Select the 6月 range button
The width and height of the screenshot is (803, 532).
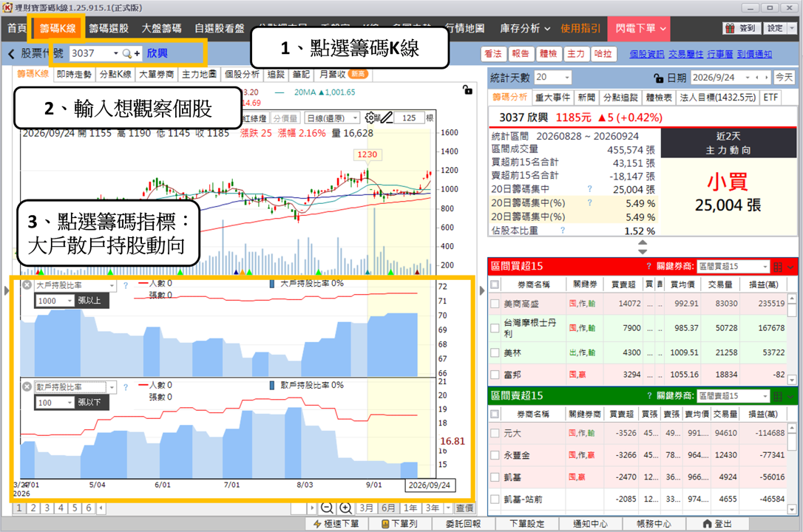(x=389, y=508)
